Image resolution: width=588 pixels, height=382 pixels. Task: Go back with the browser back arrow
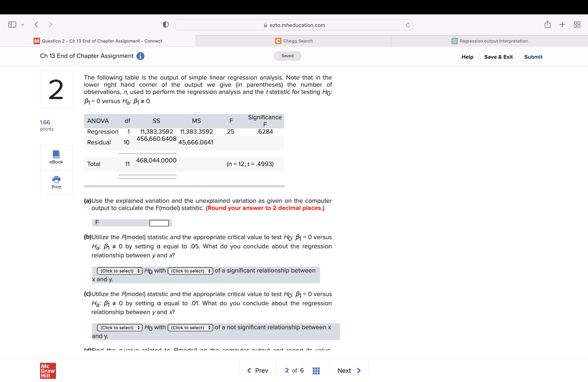tap(36, 24)
